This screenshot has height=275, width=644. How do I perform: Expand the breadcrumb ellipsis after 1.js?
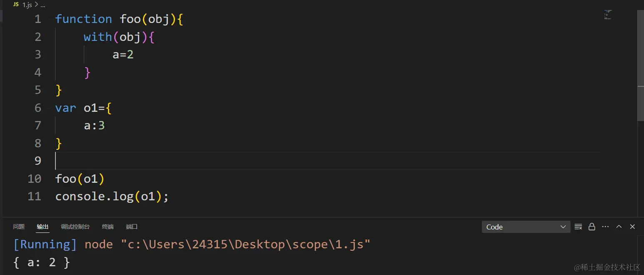[x=43, y=5]
